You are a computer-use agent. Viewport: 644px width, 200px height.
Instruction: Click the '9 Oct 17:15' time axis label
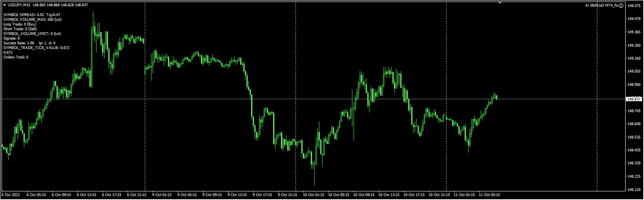[263, 195]
